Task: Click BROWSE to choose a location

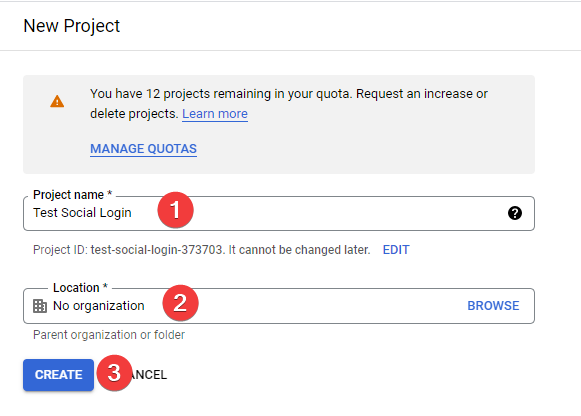Action: 493,306
